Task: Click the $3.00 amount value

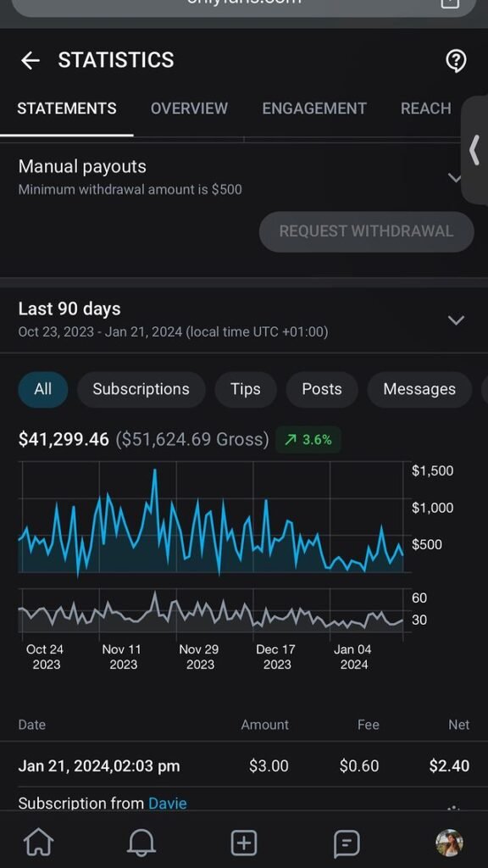Action: point(269,766)
